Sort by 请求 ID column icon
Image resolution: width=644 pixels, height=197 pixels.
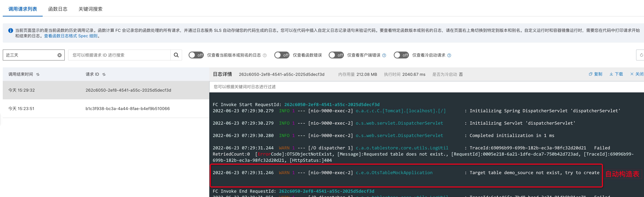point(104,74)
